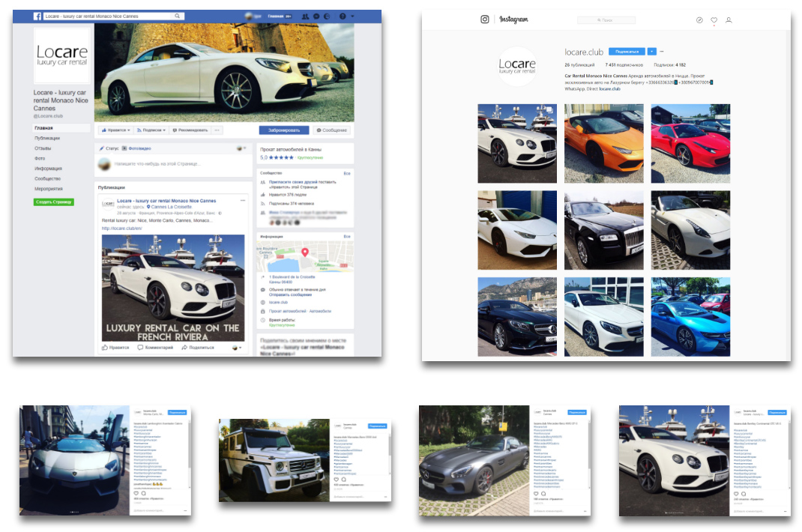Image resolution: width=802 pixels, height=532 pixels.
Task: Click the green Создать Страницу button
Action: 54,202
